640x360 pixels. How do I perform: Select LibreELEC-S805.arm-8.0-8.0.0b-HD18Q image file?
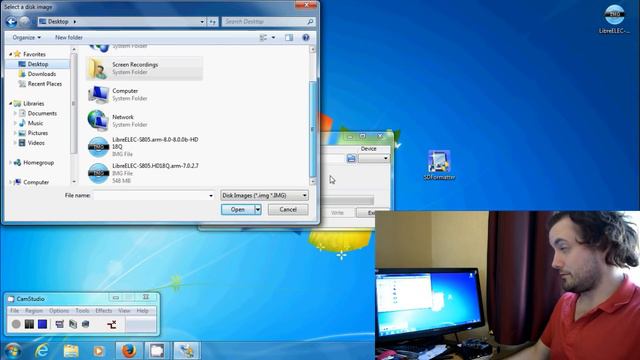[144, 147]
